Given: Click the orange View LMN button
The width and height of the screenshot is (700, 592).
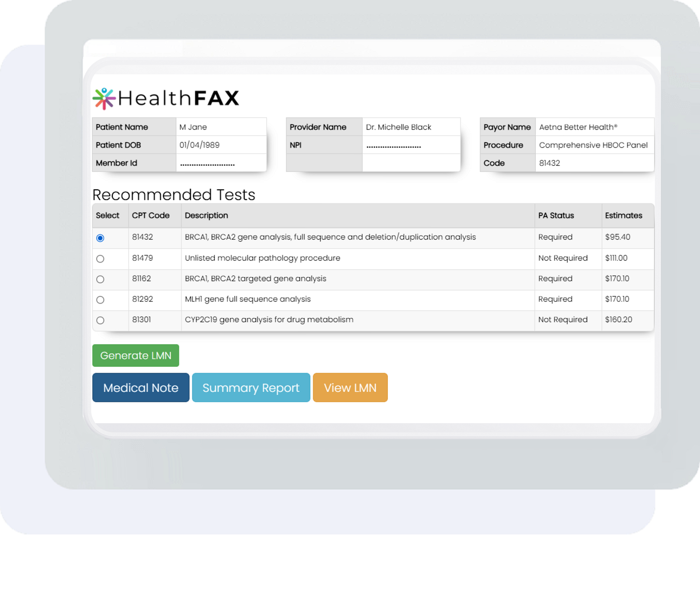Looking at the screenshot, I should tap(350, 387).
